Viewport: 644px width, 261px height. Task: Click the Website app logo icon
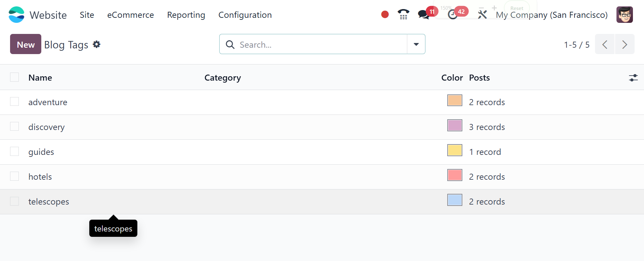[x=16, y=15]
